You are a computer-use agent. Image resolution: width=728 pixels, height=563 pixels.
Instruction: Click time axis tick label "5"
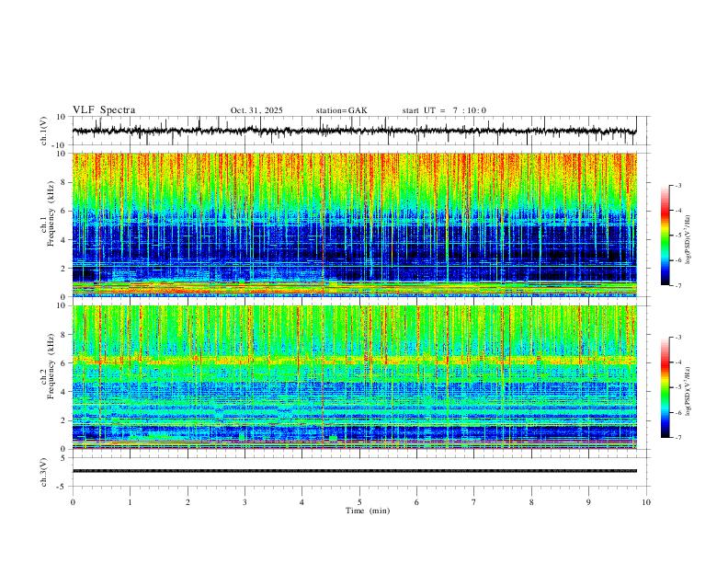coord(359,502)
